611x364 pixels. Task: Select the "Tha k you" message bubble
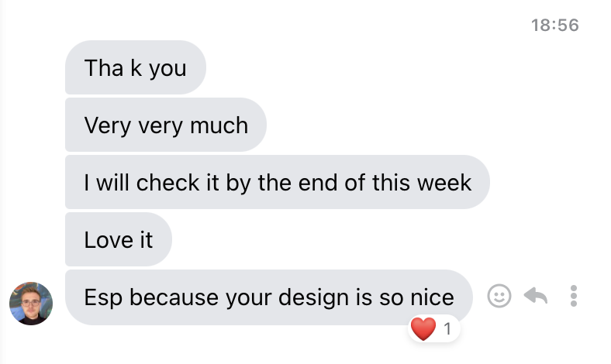point(135,68)
